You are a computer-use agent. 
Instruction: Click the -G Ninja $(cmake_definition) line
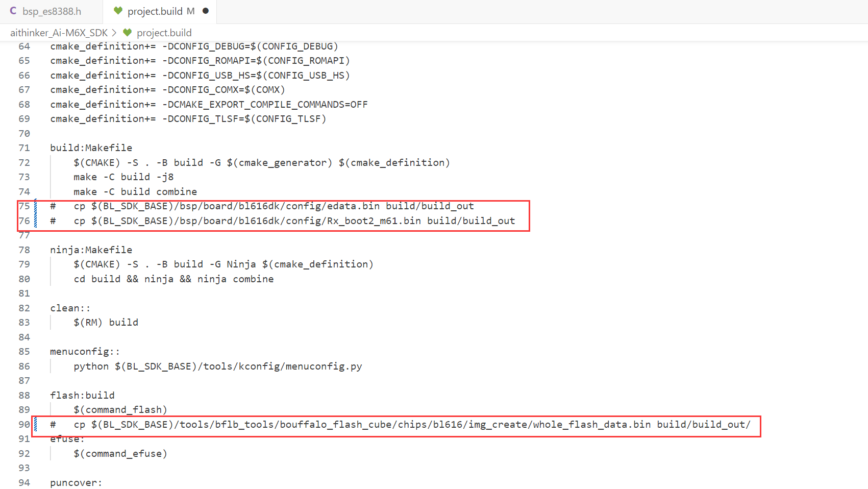click(x=224, y=264)
